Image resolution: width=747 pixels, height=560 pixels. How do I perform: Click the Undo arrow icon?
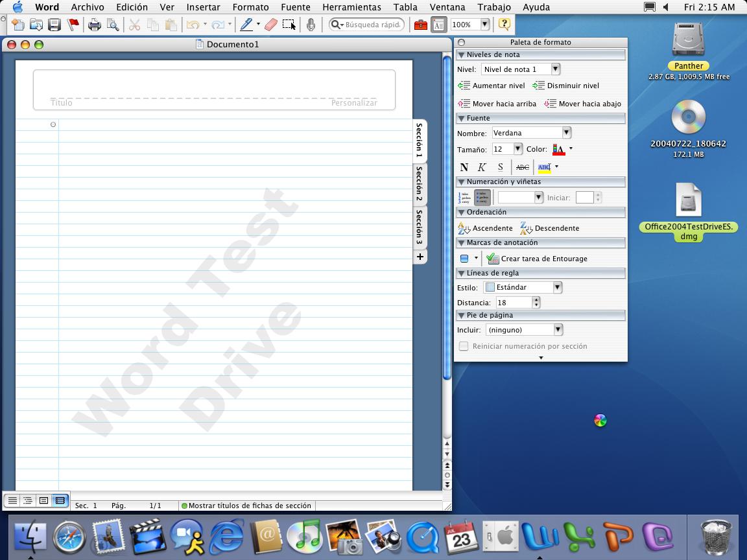pyautogui.click(x=193, y=24)
